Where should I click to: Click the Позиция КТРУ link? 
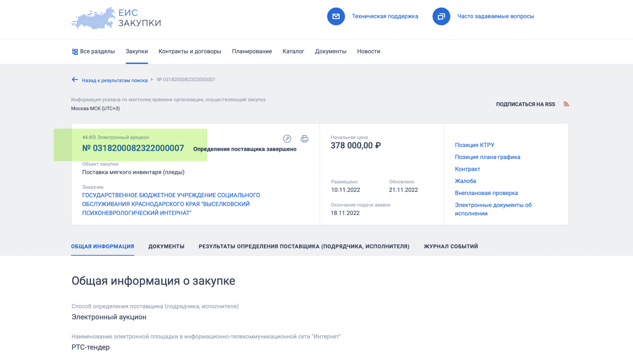coord(474,145)
